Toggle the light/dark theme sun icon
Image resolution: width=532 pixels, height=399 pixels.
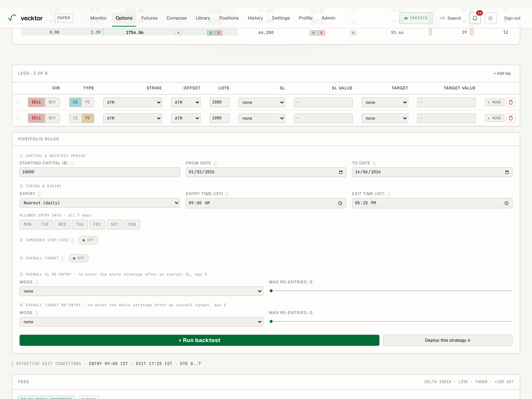(490, 18)
